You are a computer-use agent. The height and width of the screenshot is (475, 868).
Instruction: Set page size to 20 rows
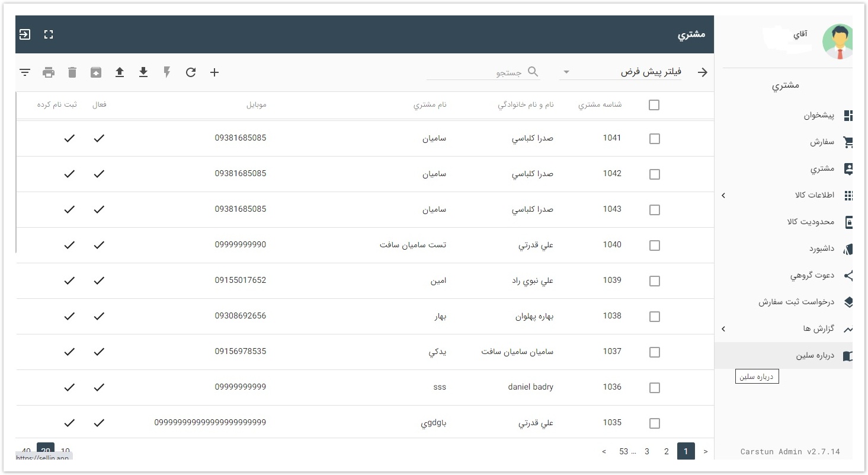[x=46, y=451]
